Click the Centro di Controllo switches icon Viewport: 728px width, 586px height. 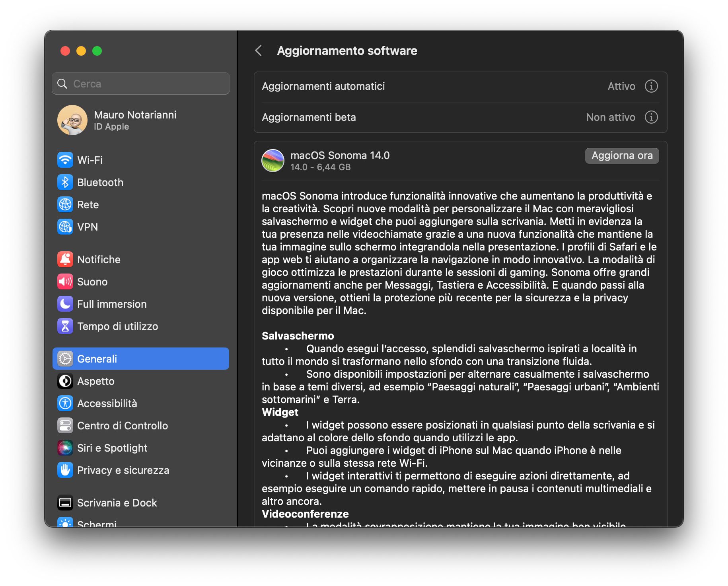65,426
